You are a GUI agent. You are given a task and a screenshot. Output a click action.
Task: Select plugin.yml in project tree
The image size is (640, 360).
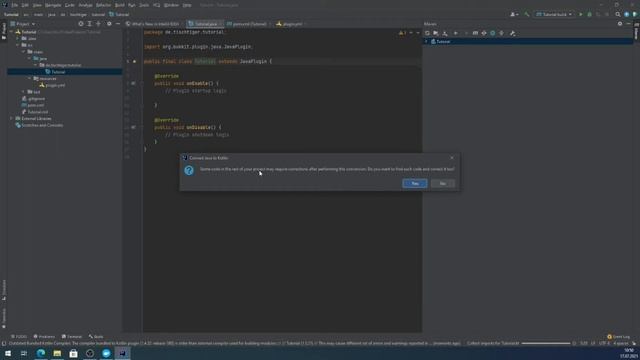pos(52,85)
